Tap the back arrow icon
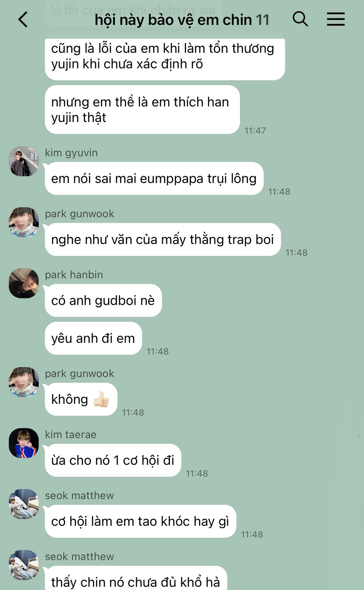364x590 pixels. [x=23, y=20]
